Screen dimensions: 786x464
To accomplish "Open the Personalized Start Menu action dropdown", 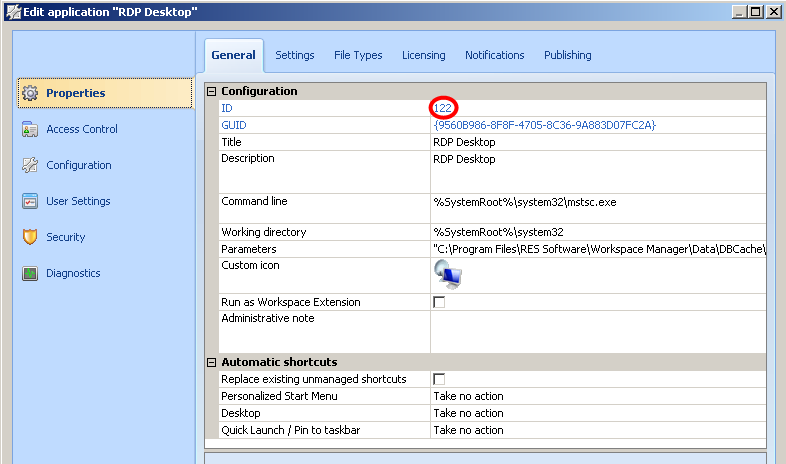I will click(x=598, y=396).
